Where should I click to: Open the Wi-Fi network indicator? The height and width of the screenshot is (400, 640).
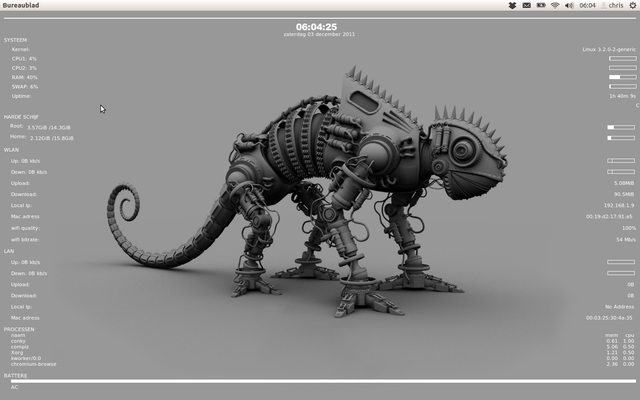(555, 5)
